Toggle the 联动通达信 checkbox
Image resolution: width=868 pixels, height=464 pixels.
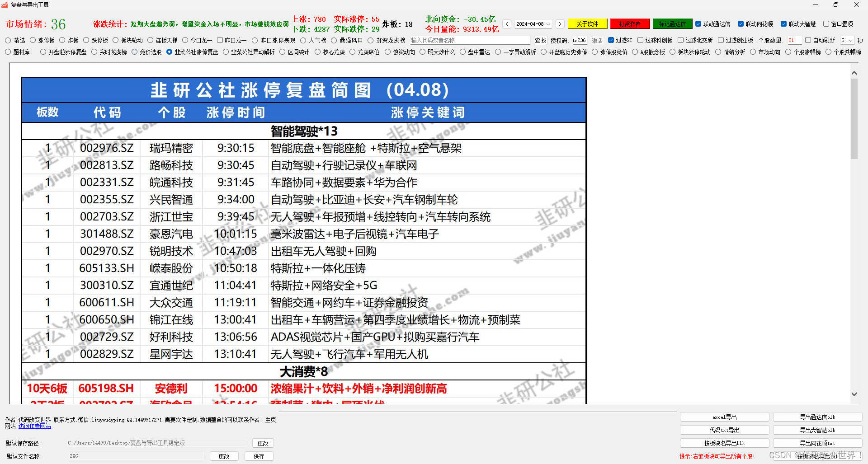pos(698,24)
